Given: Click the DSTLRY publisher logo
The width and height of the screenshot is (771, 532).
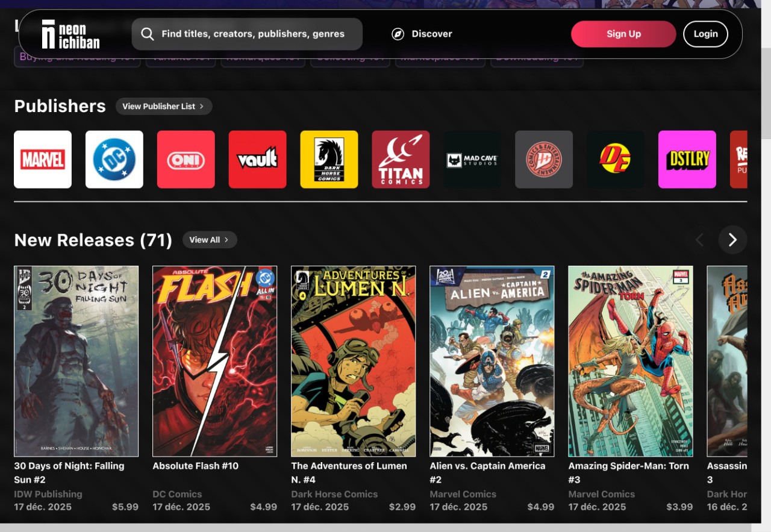Looking at the screenshot, I should (687, 160).
